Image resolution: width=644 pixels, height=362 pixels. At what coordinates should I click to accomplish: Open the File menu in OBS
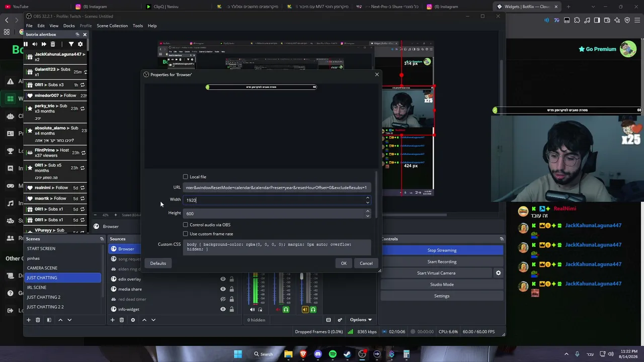[29, 26]
